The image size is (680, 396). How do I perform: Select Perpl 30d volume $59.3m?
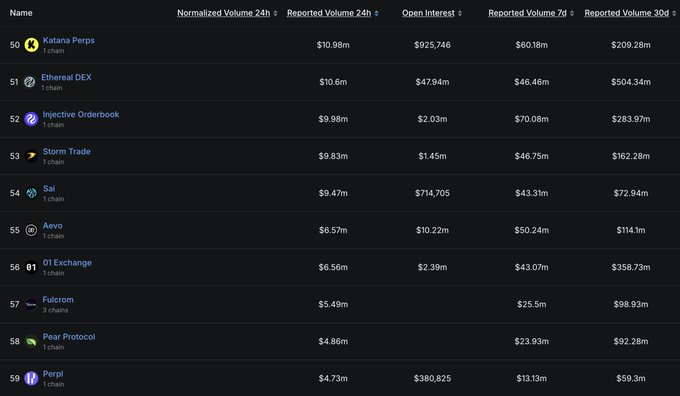[x=631, y=379]
